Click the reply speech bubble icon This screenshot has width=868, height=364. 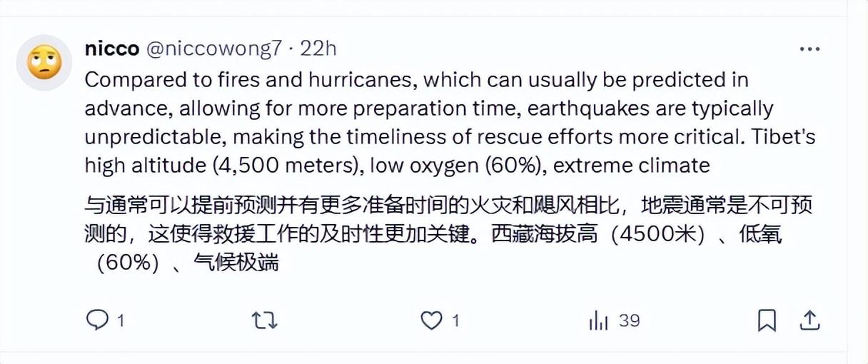[x=96, y=320]
